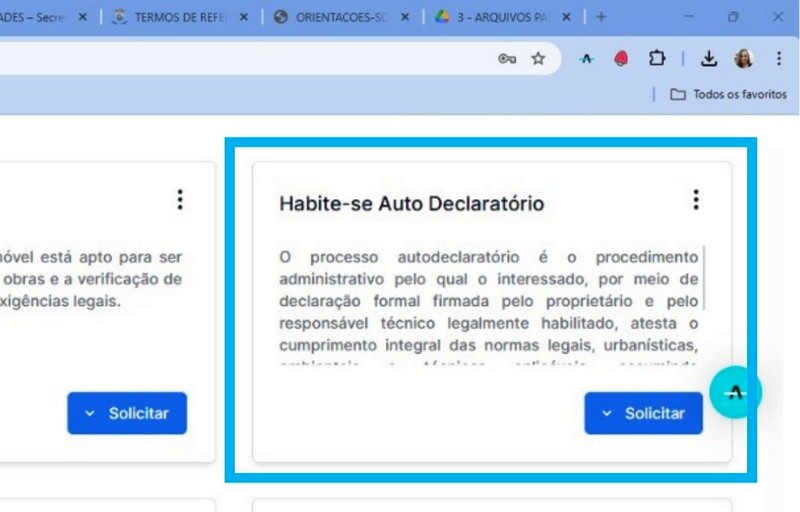This screenshot has width=800, height=512.
Task: Open a new browser tab
Action: click(x=601, y=17)
